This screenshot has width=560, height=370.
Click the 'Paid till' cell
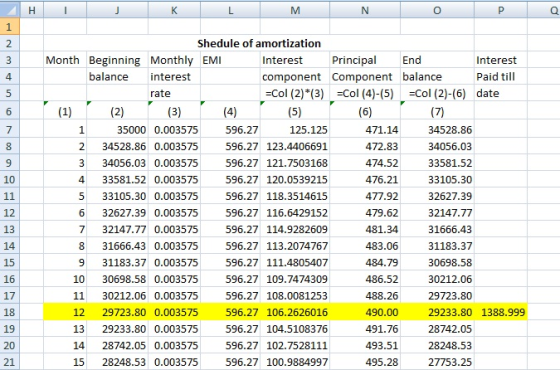pos(501,76)
